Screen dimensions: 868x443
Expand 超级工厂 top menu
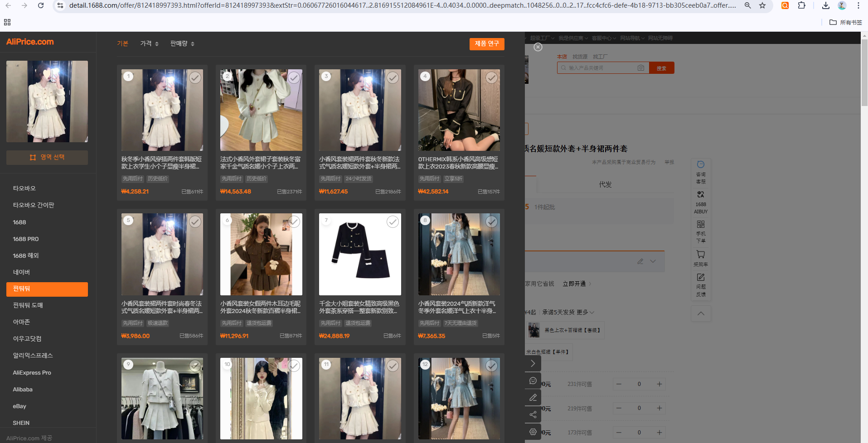542,38
